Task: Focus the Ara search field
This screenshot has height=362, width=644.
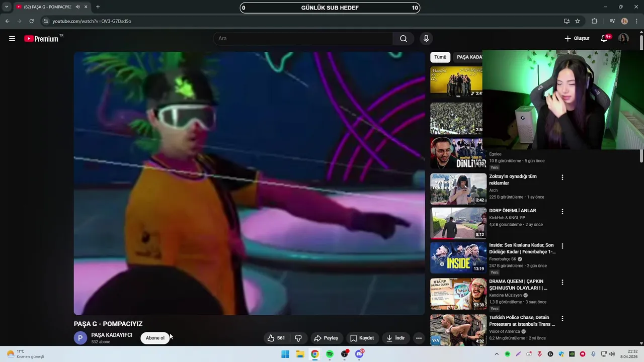Action: tap(303, 39)
